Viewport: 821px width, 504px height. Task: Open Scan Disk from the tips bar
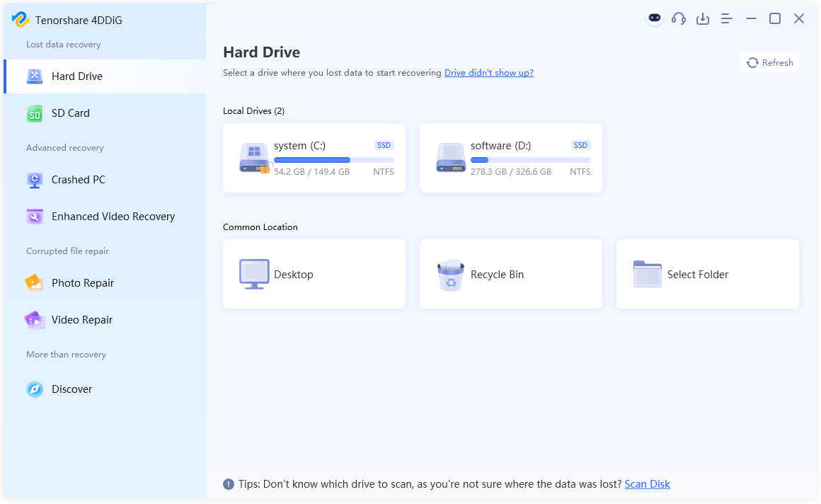(646, 483)
